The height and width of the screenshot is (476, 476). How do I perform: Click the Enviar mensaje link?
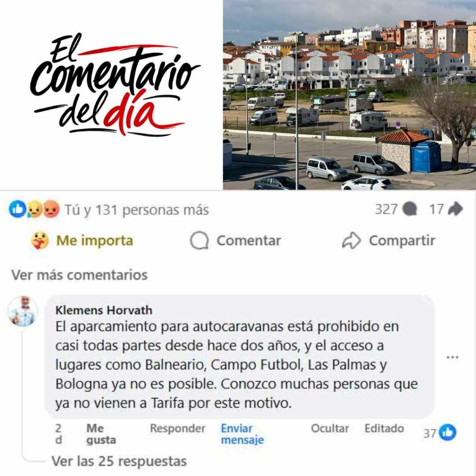(242, 434)
